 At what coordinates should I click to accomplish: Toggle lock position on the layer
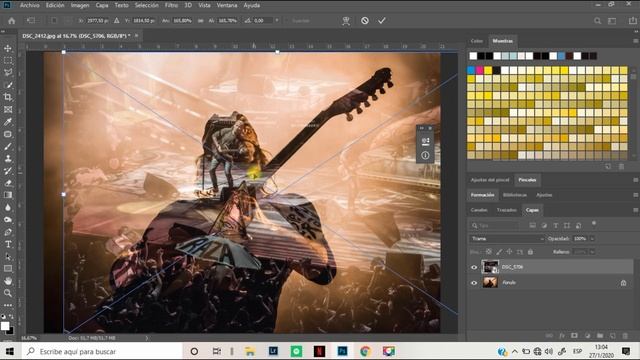click(x=509, y=252)
